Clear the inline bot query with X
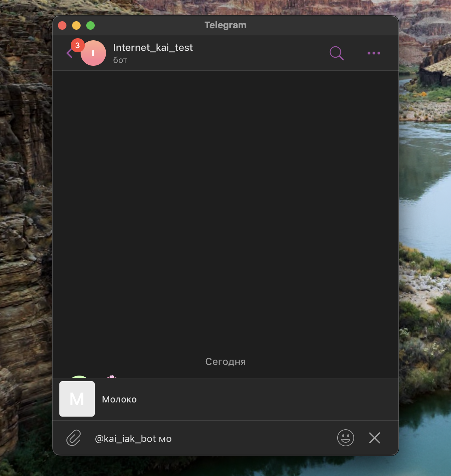 pyautogui.click(x=374, y=438)
